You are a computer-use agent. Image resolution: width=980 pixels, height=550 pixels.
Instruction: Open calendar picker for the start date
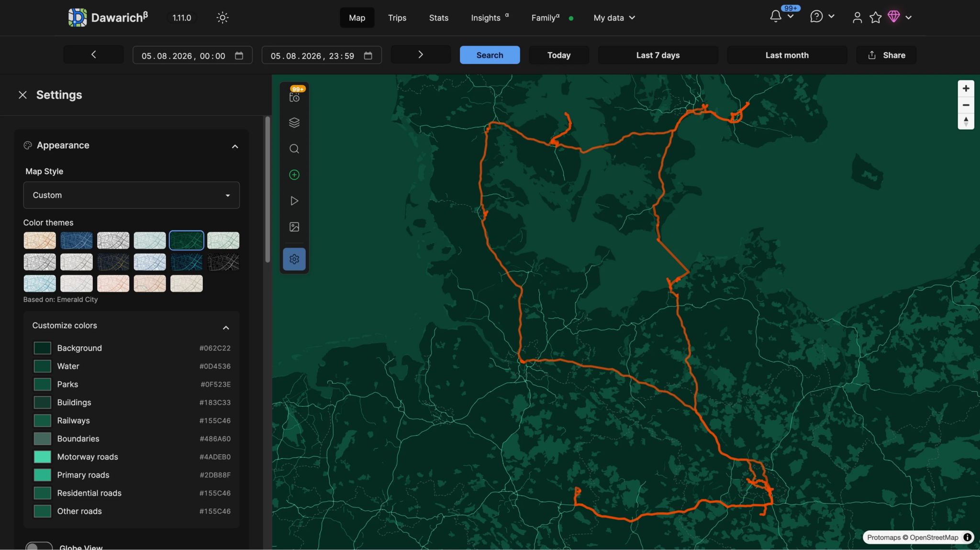239,55
